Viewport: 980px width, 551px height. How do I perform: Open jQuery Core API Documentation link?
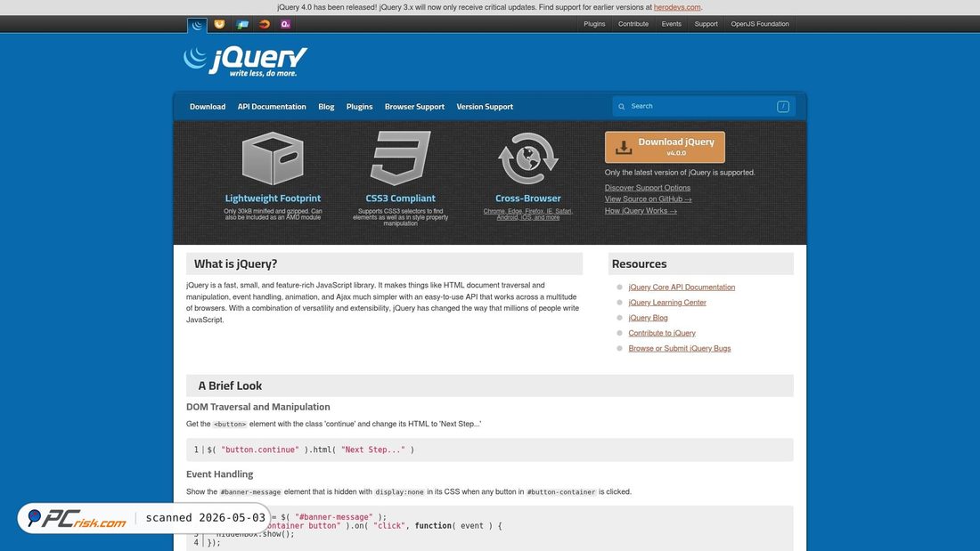click(x=682, y=288)
